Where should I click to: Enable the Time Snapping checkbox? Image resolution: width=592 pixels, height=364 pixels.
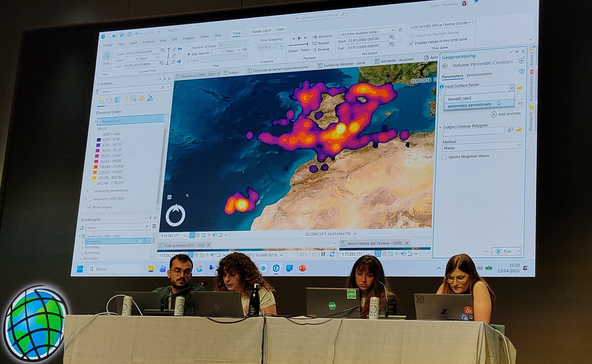[x=256, y=40]
